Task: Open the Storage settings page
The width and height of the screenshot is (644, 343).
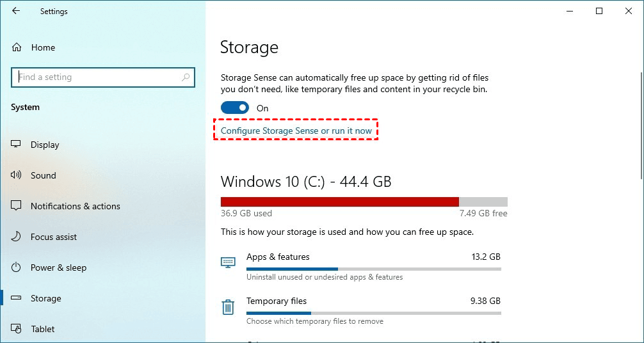Action: coord(46,298)
